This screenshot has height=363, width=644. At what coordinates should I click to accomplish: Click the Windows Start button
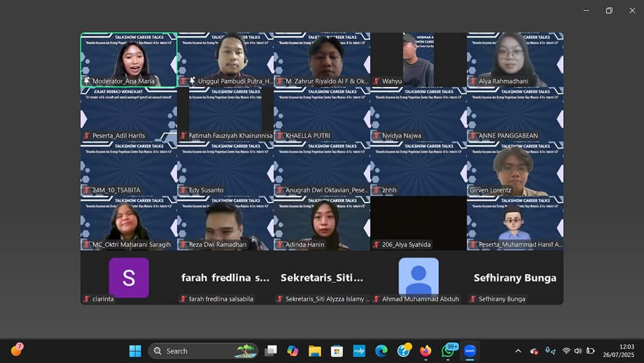click(136, 351)
